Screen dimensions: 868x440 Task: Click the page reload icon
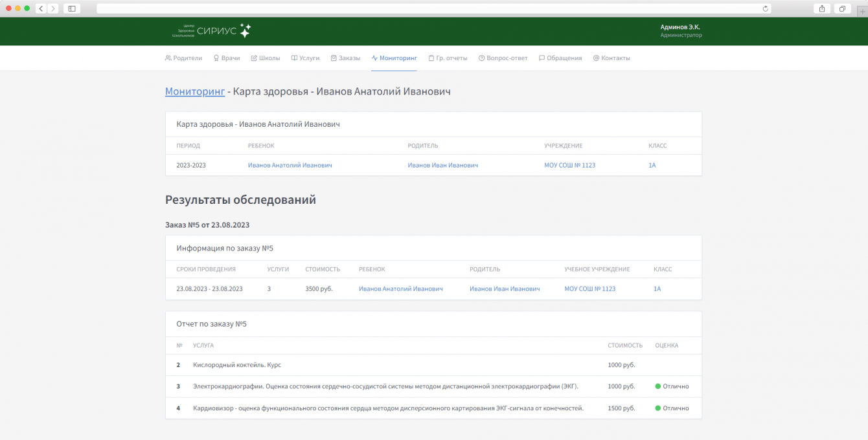click(766, 8)
